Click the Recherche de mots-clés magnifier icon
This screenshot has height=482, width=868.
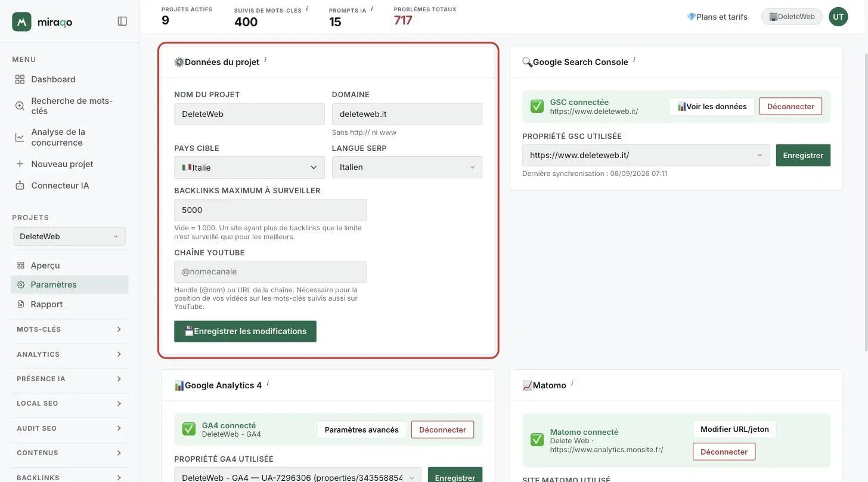point(20,106)
